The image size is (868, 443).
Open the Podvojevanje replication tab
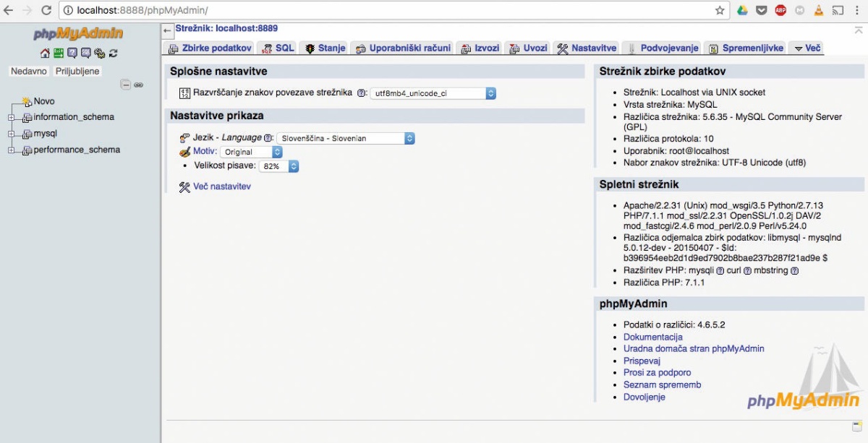click(663, 48)
